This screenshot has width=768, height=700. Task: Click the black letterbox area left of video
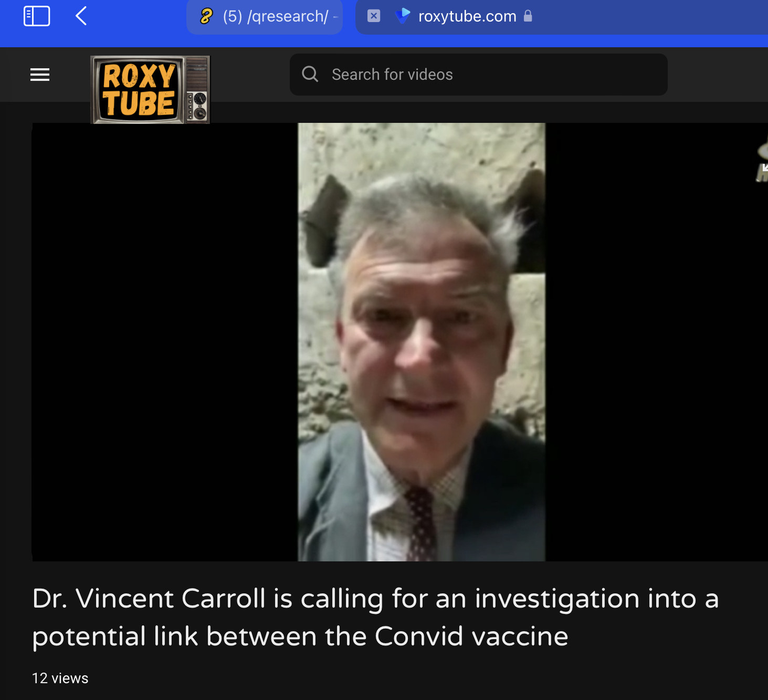point(165,342)
